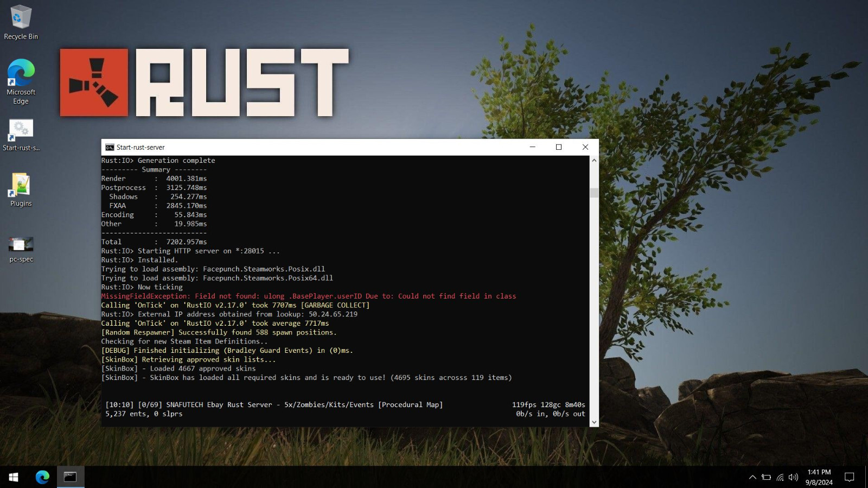Screen dimensions: 868x488
Task: Activate the console window taskbar button
Action: click(x=71, y=477)
